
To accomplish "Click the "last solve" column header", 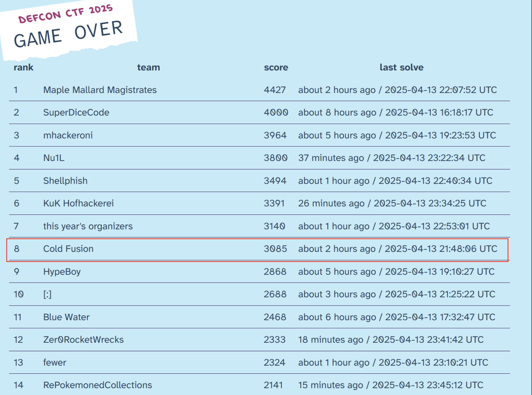I will [x=401, y=67].
